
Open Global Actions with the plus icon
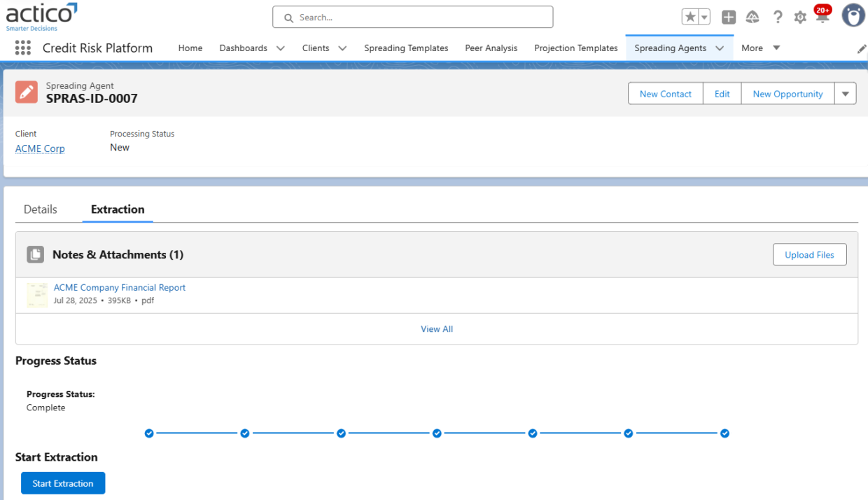[728, 17]
